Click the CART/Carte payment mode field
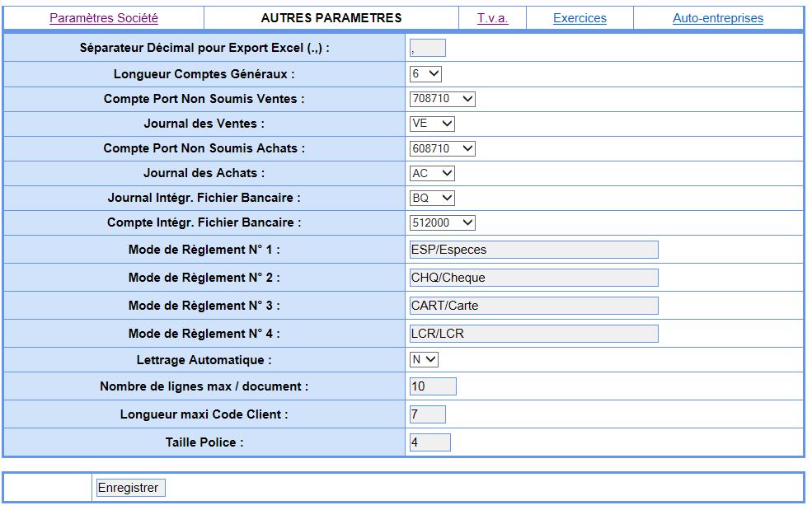Image resolution: width=812 pixels, height=510 pixels. point(533,306)
